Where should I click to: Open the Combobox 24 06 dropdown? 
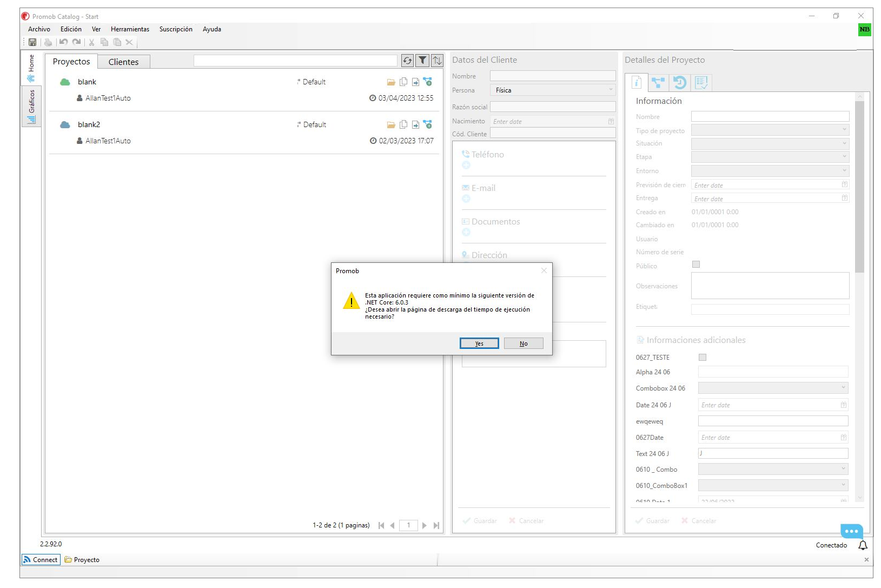[x=773, y=388]
